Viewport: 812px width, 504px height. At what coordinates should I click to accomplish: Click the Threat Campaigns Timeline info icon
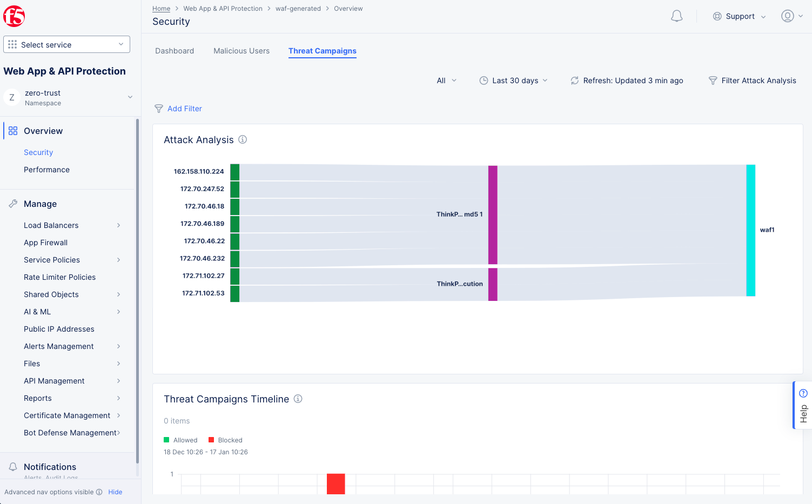pyautogui.click(x=298, y=399)
